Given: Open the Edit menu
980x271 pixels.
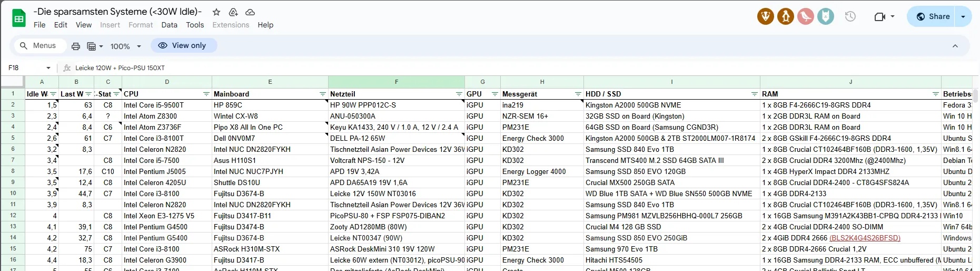Looking at the screenshot, I should 61,25.
